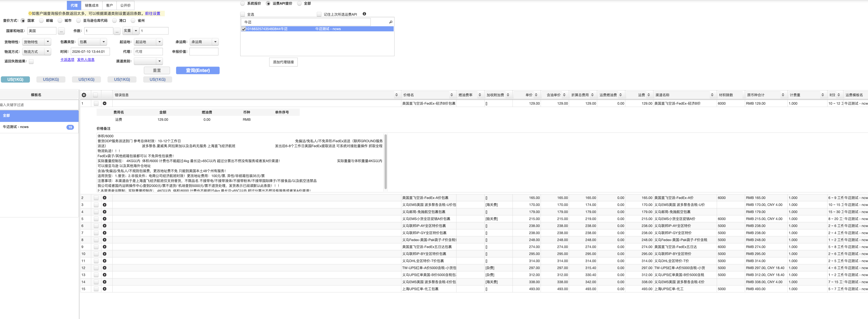Tick the 全选 checkbox
The height and width of the screenshot is (319, 868).
[243, 14]
